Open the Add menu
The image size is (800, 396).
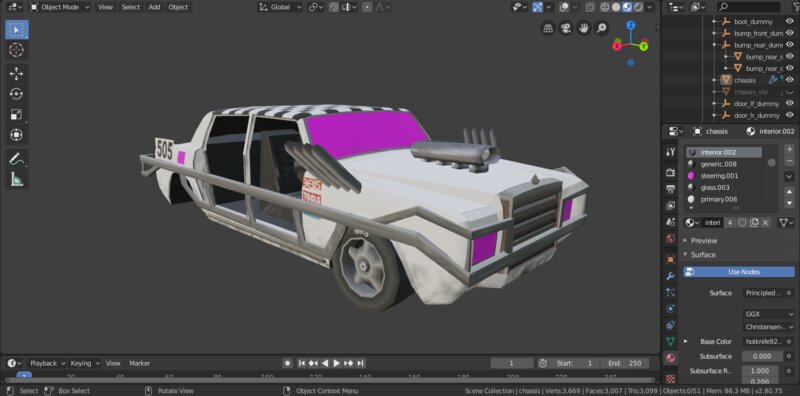[x=154, y=7]
